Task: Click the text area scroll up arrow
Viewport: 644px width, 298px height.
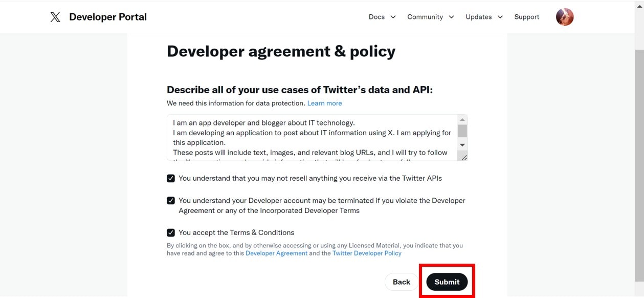Action: (x=462, y=120)
